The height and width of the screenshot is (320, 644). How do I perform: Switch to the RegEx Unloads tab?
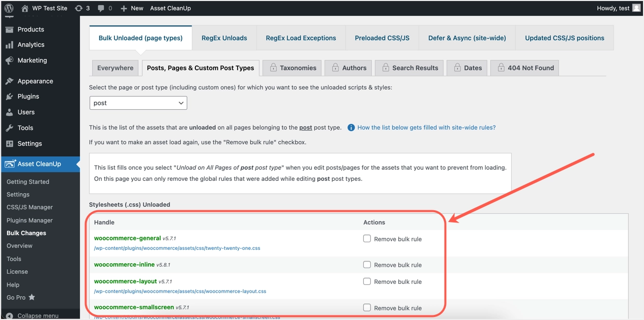coord(224,38)
